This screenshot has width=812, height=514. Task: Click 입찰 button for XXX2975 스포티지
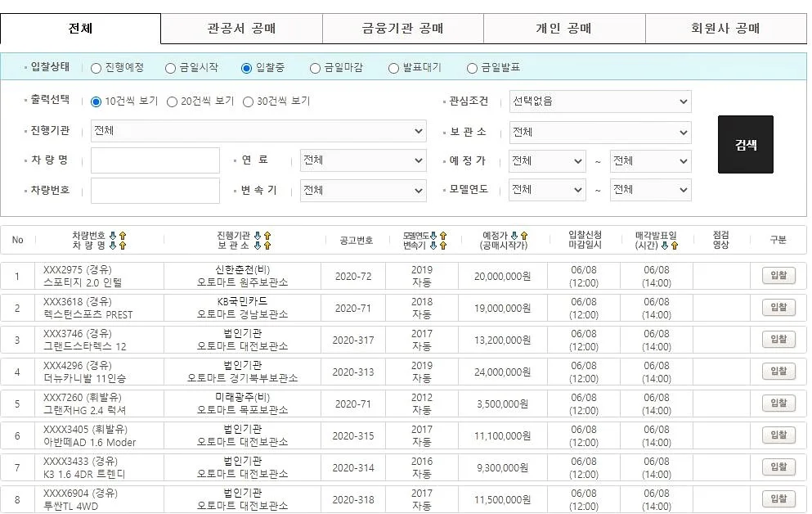tap(778, 276)
